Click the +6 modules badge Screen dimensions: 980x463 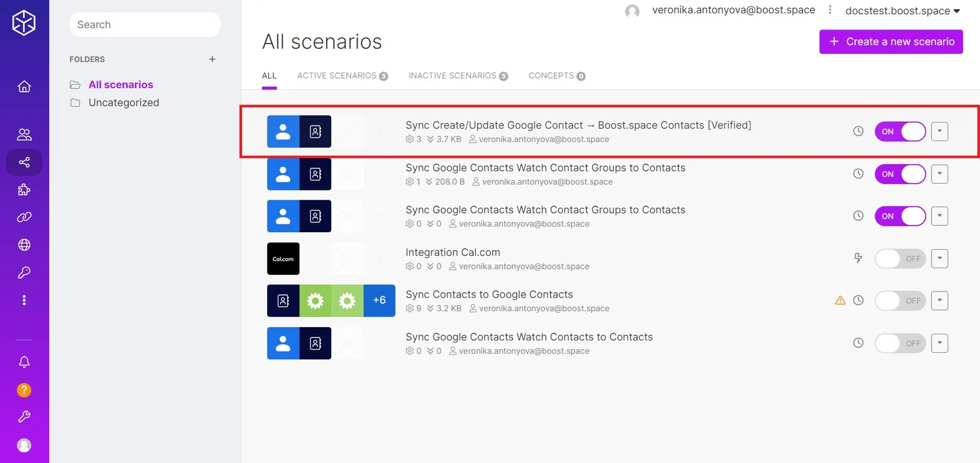380,301
